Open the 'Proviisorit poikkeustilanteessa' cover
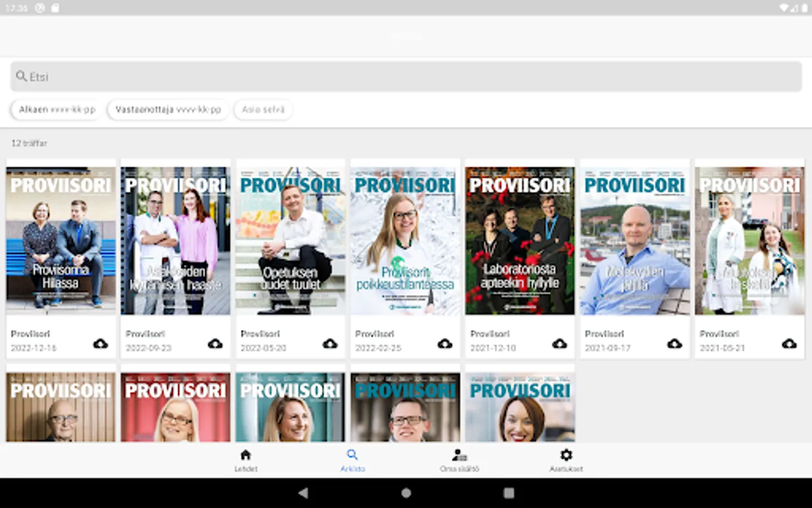 point(405,240)
